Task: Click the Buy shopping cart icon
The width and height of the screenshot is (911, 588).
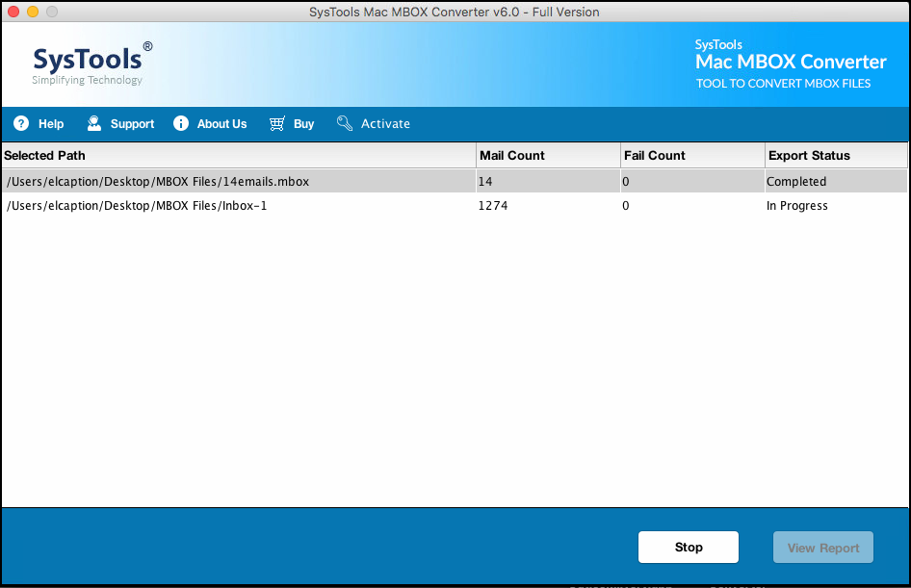Action: click(277, 123)
